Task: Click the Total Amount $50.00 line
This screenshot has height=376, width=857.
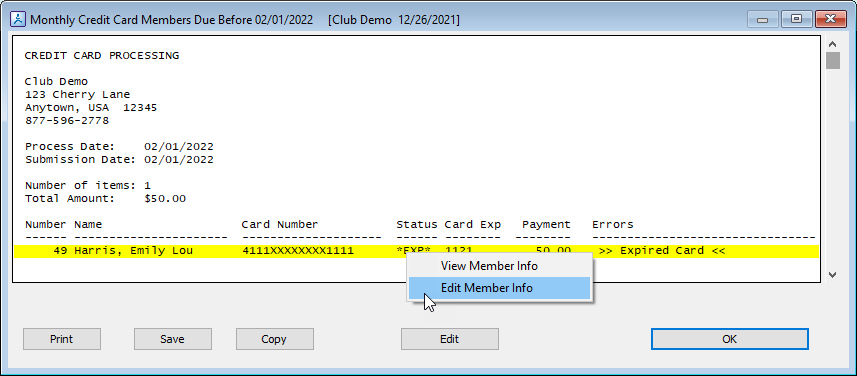Action: [105, 199]
